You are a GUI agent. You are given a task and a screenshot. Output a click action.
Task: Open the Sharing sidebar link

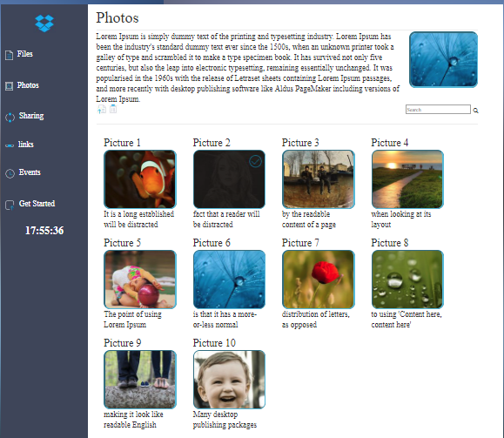[31, 116]
